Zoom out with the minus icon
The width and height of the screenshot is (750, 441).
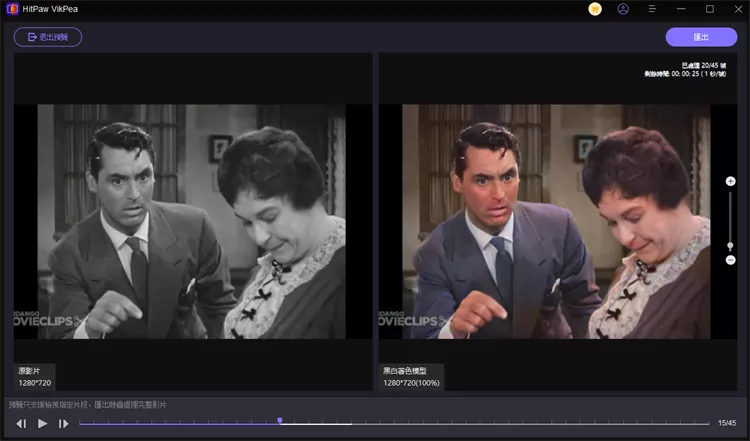[730, 260]
